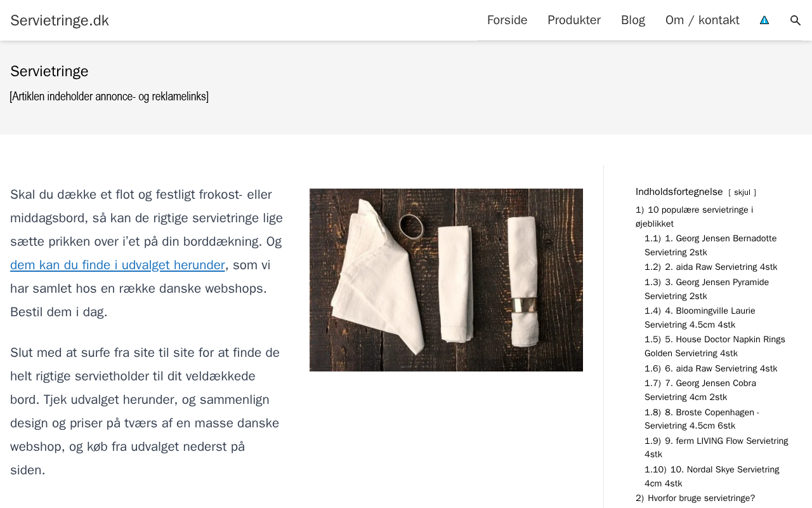
Task: Open the Produkter menu item
Action: click(x=574, y=20)
